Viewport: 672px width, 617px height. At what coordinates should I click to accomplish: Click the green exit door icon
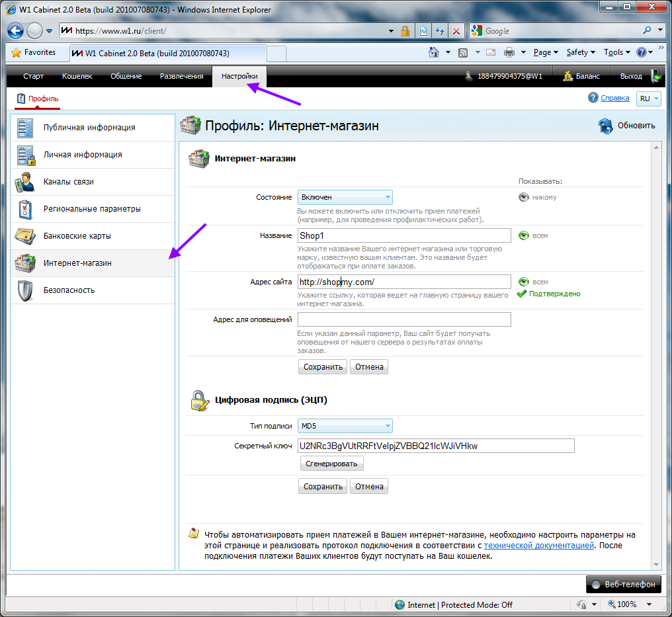pyautogui.click(x=656, y=76)
